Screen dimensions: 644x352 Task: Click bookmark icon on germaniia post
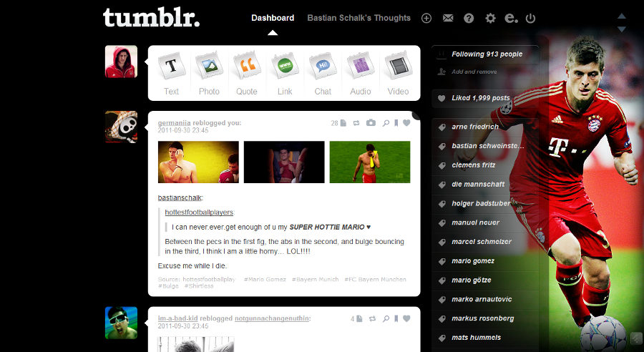(396, 123)
